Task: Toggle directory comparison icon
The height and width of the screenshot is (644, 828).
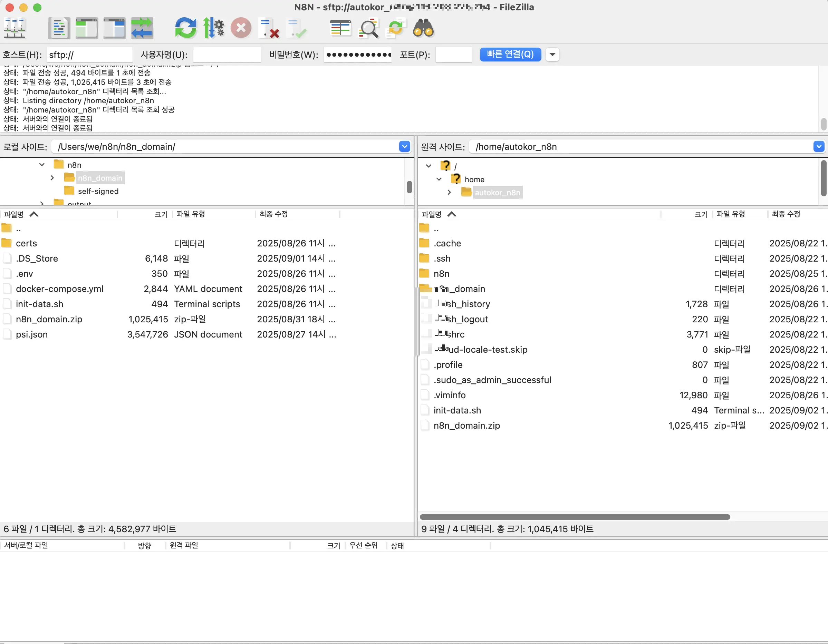Action: click(368, 28)
